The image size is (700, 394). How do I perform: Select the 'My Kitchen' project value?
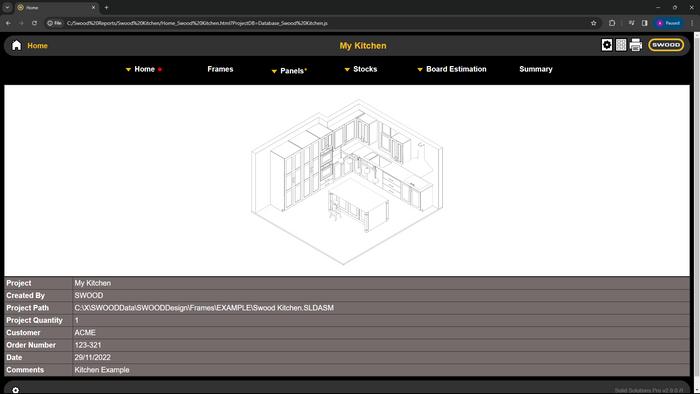click(92, 283)
